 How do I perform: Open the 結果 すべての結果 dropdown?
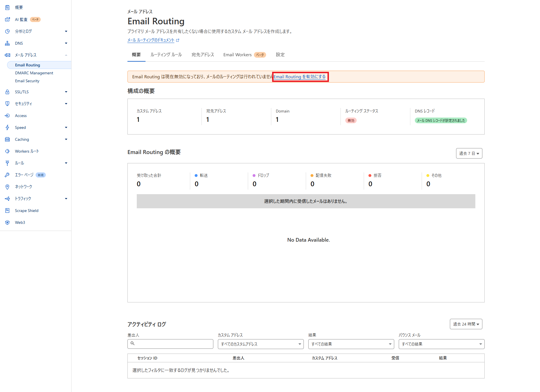(x=351, y=344)
